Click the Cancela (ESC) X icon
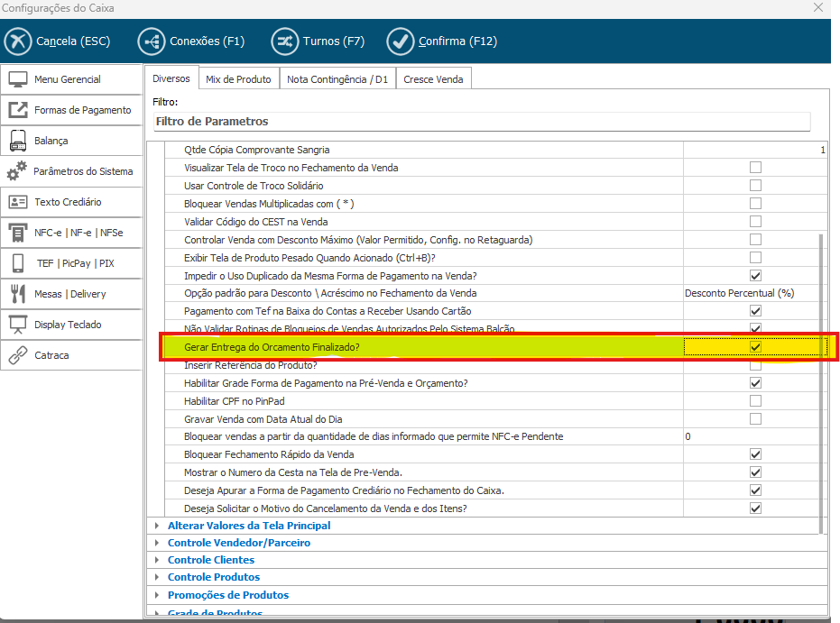The height and width of the screenshot is (623, 840). pyautogui.click(x=18, y=41)
